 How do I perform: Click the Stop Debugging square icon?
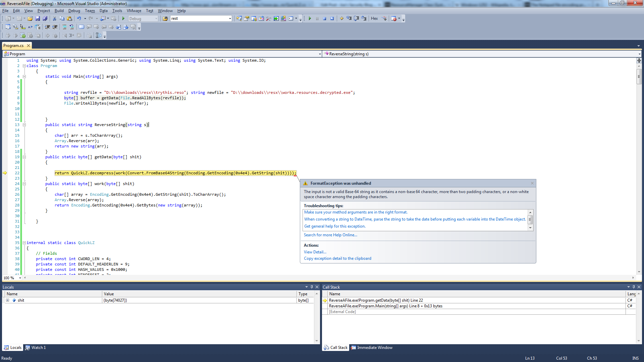(324, 18)
